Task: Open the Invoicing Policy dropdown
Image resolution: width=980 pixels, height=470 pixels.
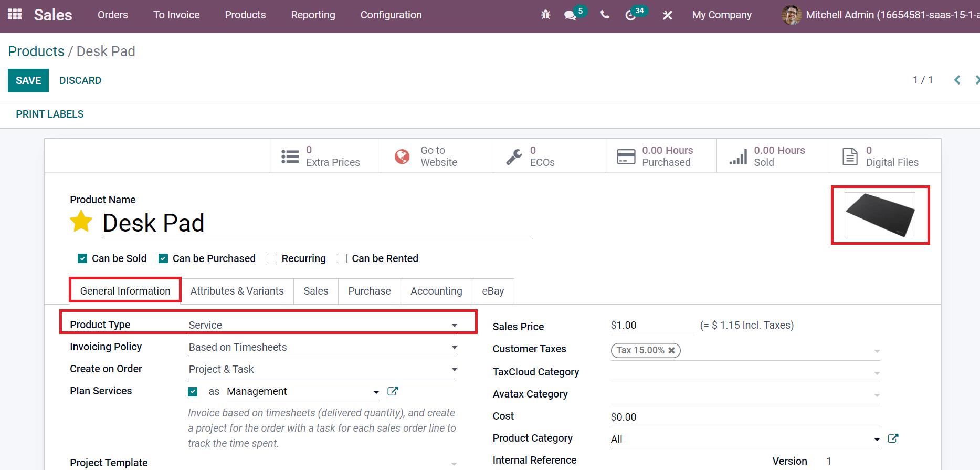Action: coord(323,347)
